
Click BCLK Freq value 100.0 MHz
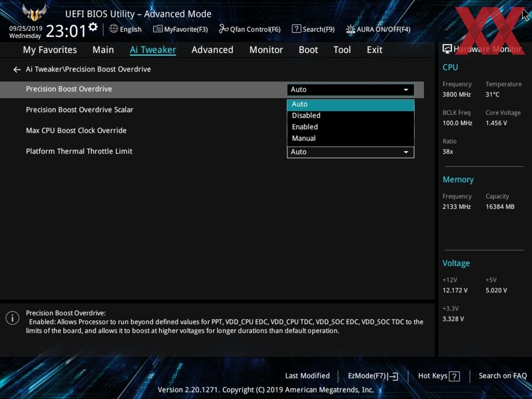(457, 123)
